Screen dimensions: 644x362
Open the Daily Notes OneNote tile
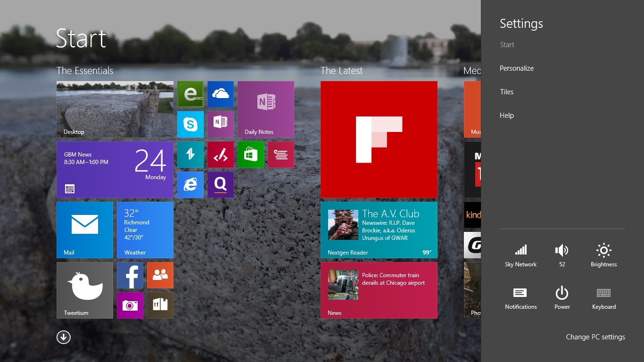coord(266,109)
